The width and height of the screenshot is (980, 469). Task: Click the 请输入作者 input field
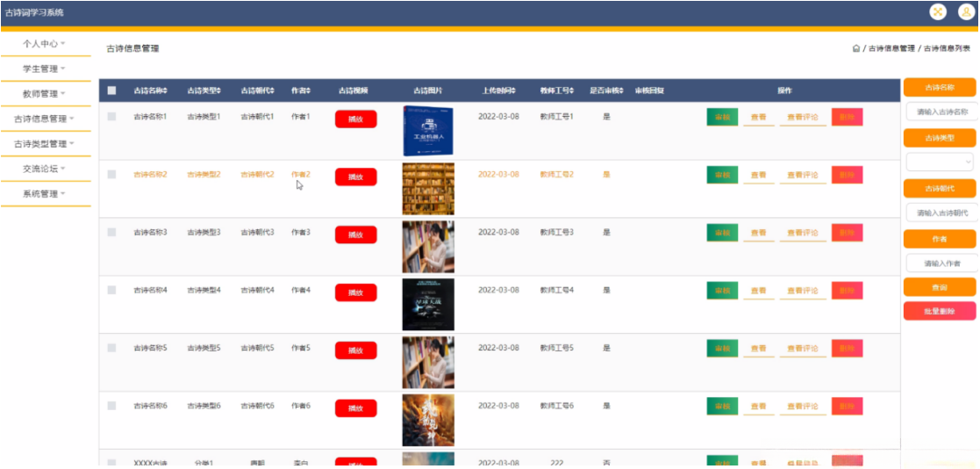pos(942,263)
